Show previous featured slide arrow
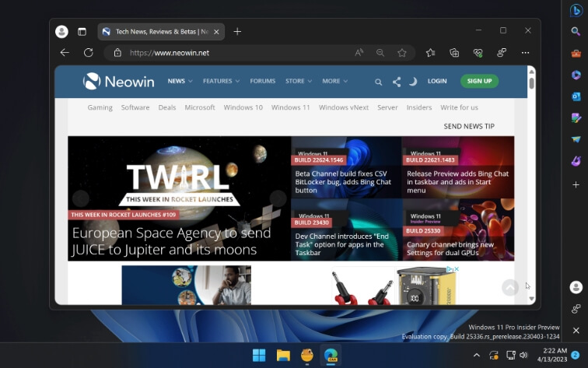588x368 pixels. (x=81, y=198)
